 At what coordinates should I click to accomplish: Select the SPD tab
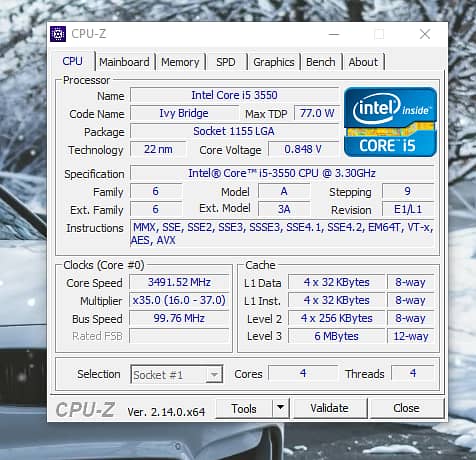pyautogui.click(x=226, y=62)
